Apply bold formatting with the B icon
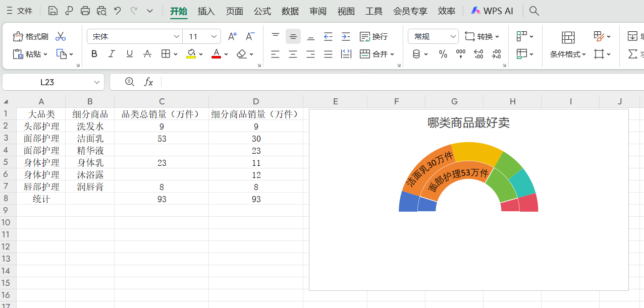Image resolution: width=644 pixels, height=308 pixels. click(94, 54)
